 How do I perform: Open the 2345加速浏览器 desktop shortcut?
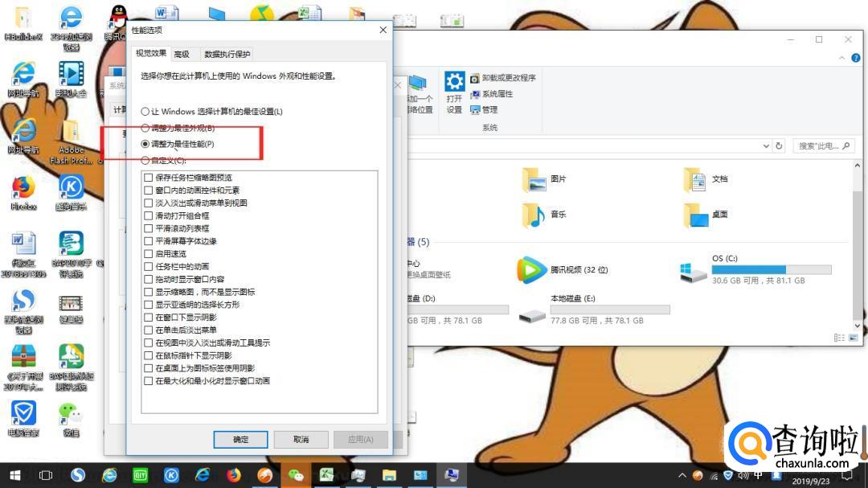(71, 27)
